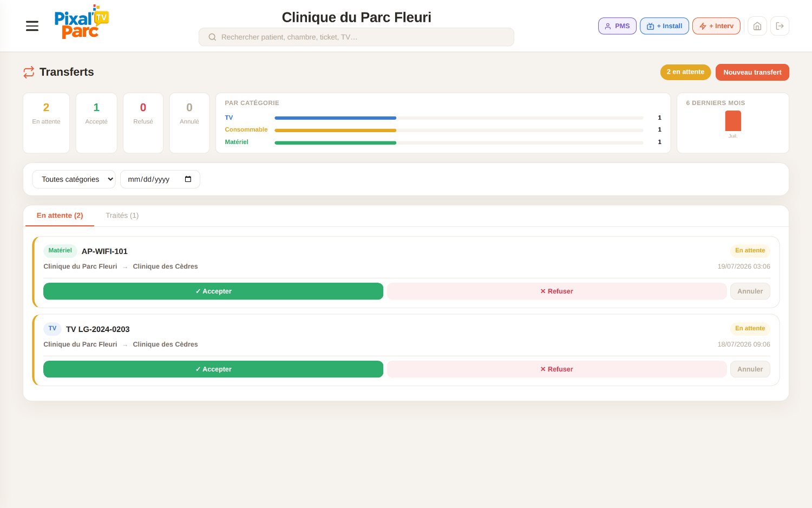Click the Pixal Parc TV logo
The image size is (812, 508).
pos(82,22)
